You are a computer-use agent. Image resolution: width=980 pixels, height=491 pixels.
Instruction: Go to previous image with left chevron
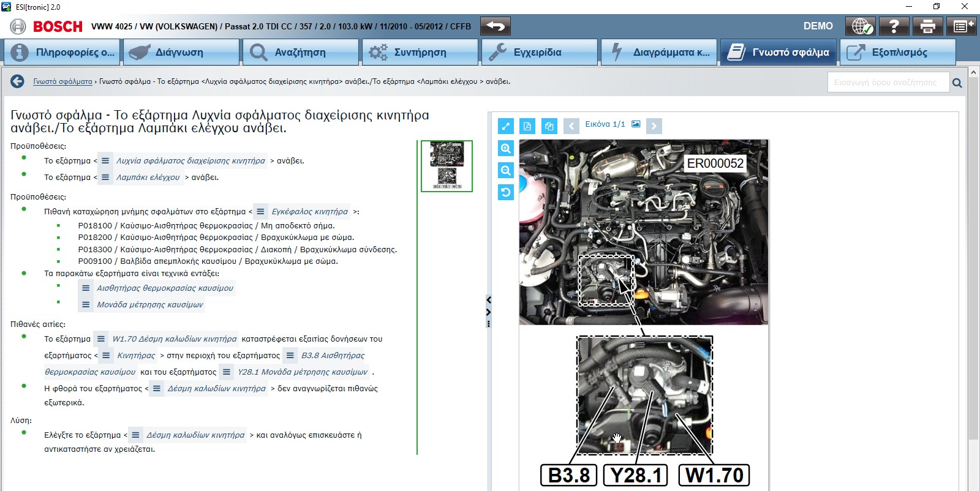[571, 126]
